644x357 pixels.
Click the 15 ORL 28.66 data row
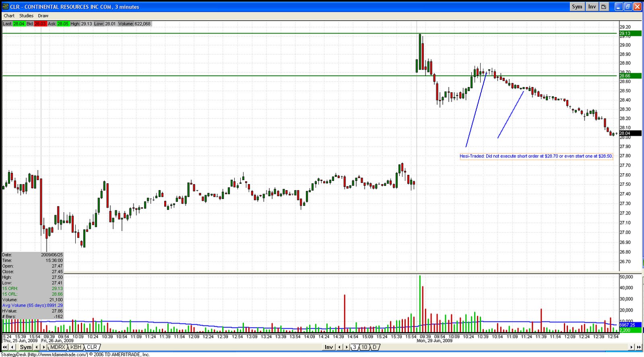32,294
